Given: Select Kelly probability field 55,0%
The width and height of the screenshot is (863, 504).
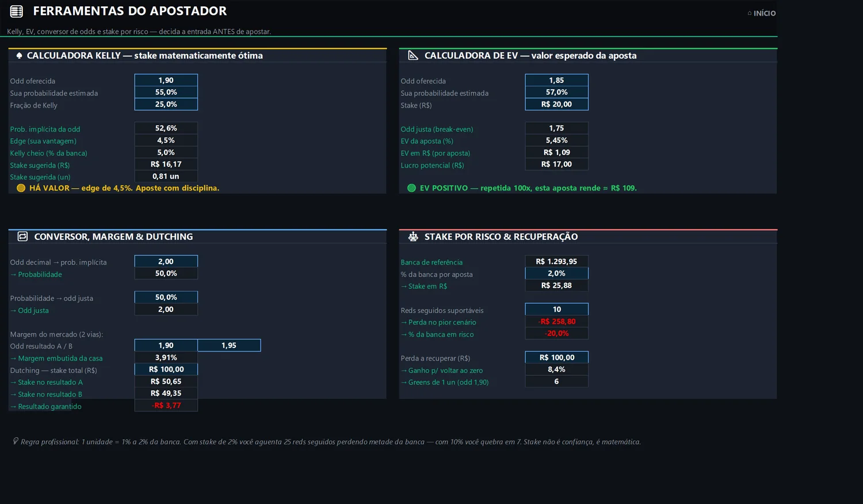Looking at the screenshot, I should click(166, 92).
